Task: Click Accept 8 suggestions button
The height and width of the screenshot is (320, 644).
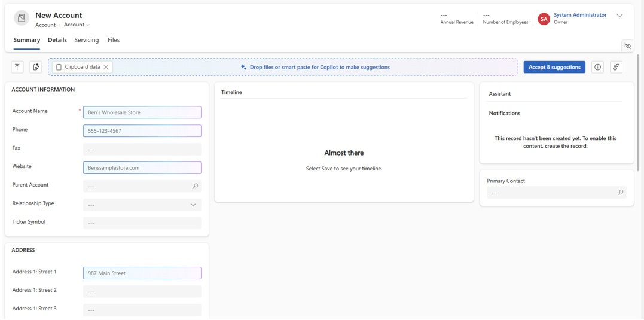Action: pyautogui.click(x=554, y=67)
